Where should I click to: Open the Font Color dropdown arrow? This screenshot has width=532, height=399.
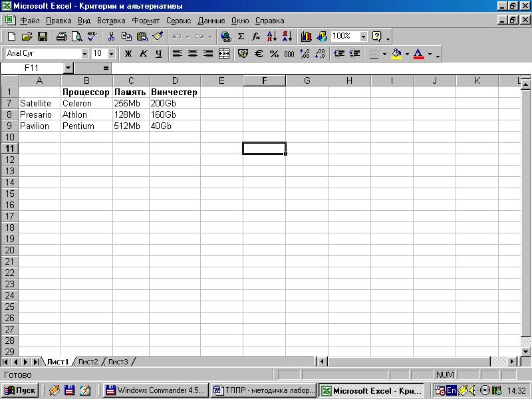tap(430, 54)
